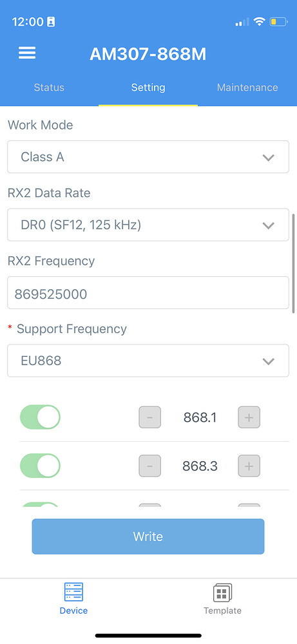Tap the Device icon in bottom bar

(x=73, y=592)
